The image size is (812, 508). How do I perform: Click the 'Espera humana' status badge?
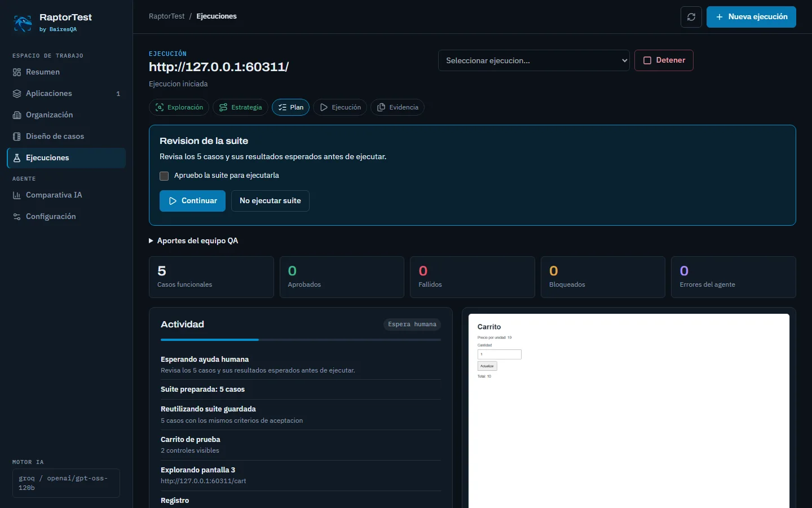[412, 325]
